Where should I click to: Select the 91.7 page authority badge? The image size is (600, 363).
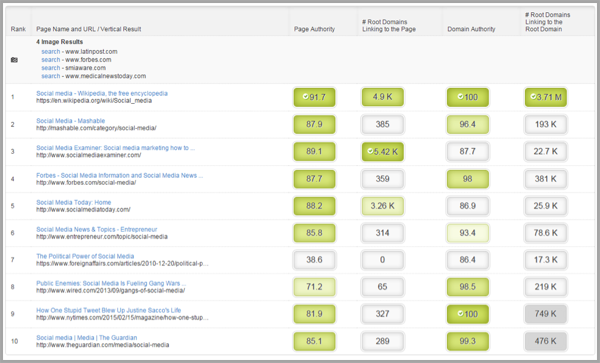click(314, 97)
